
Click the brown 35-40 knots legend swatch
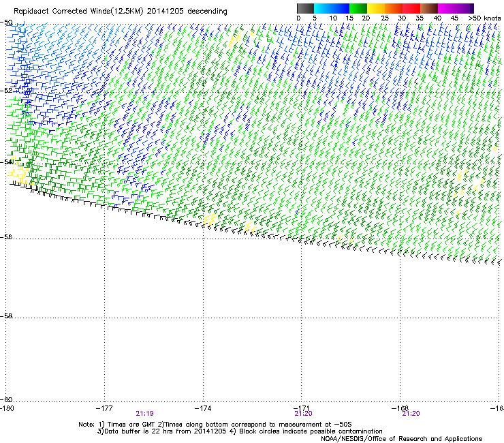429,8
